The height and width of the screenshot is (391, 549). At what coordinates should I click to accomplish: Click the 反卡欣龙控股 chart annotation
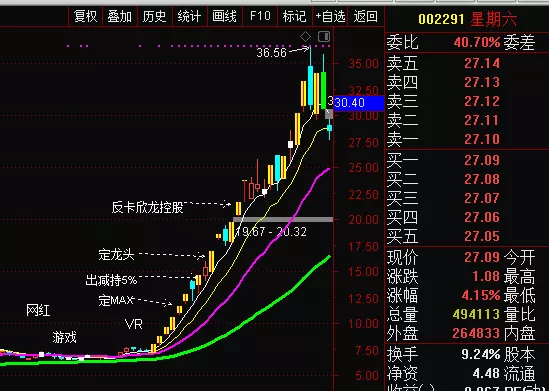point(147,207)
